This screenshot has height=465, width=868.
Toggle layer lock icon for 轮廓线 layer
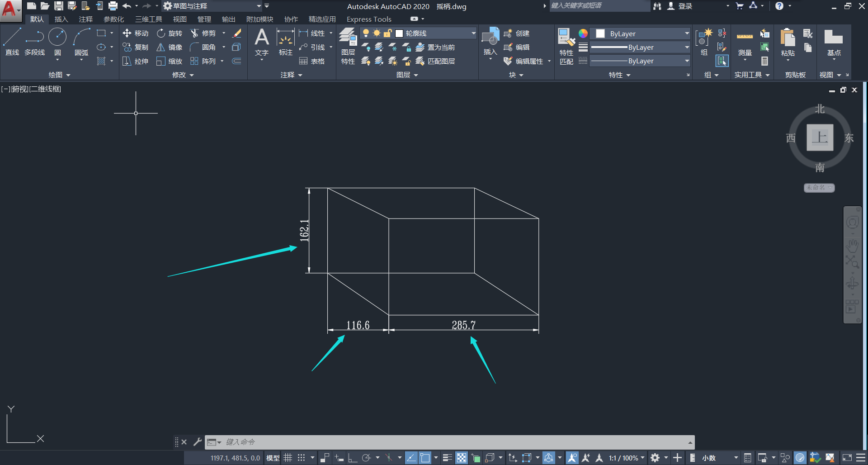(x=387, y=33)
